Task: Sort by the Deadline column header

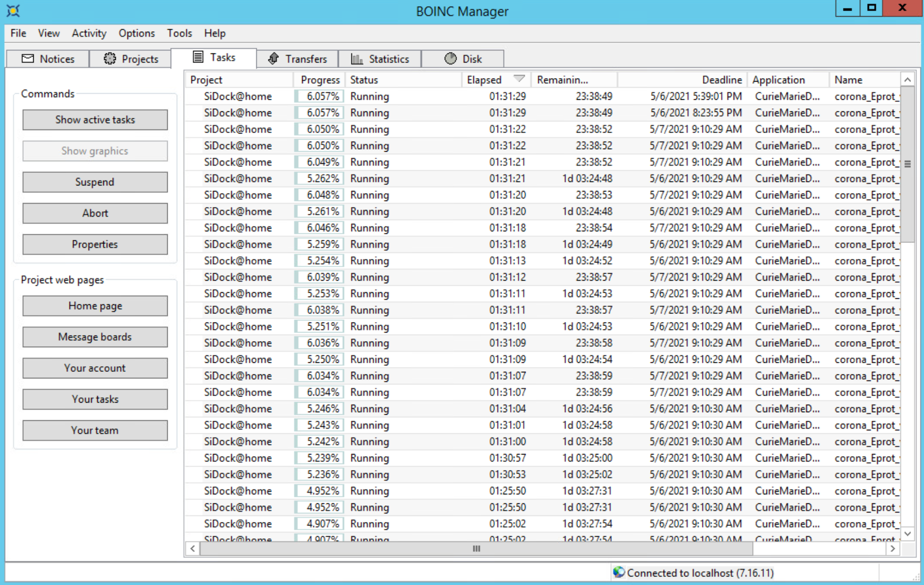Action: 682,80
